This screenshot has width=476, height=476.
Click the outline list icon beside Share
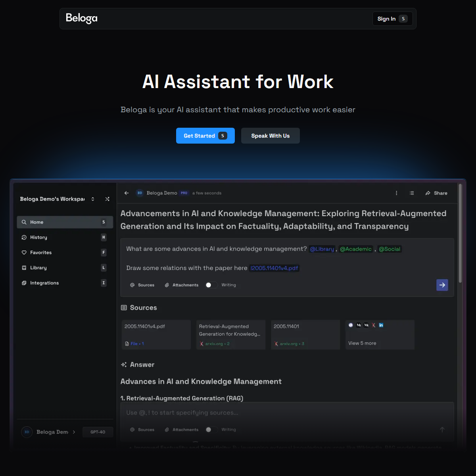(x=412, y=193)
